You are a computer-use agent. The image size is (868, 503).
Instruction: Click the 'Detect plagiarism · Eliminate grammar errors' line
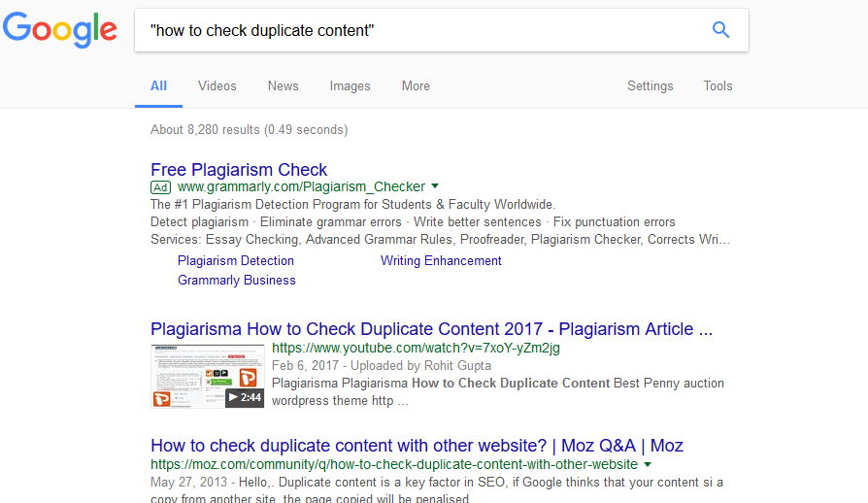(x=413, y=222)
